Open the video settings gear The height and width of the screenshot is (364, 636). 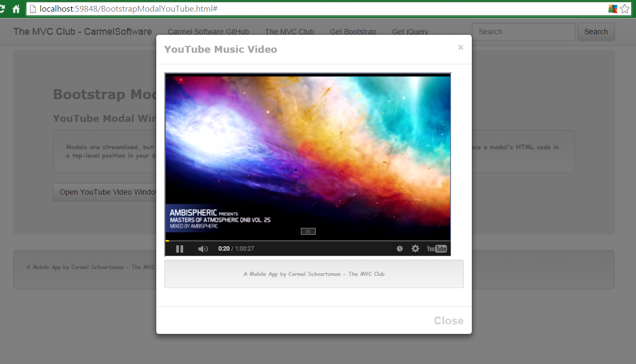[415, 248]
